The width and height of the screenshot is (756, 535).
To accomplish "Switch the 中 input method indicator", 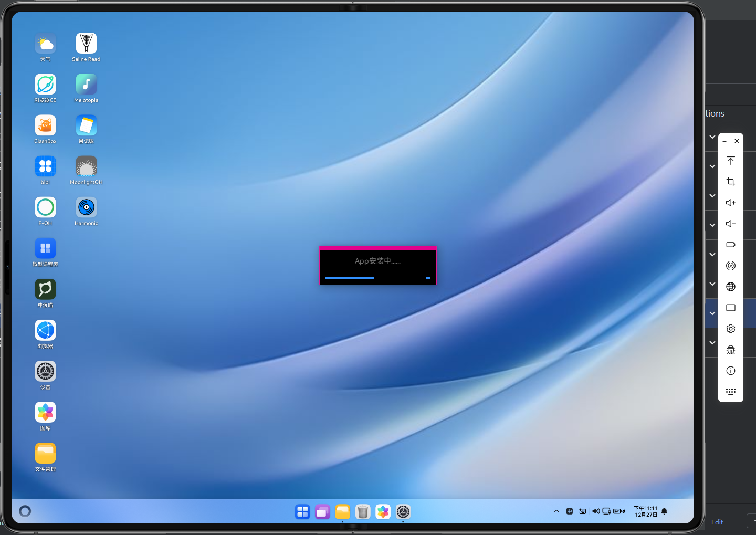I will [570, 511].
